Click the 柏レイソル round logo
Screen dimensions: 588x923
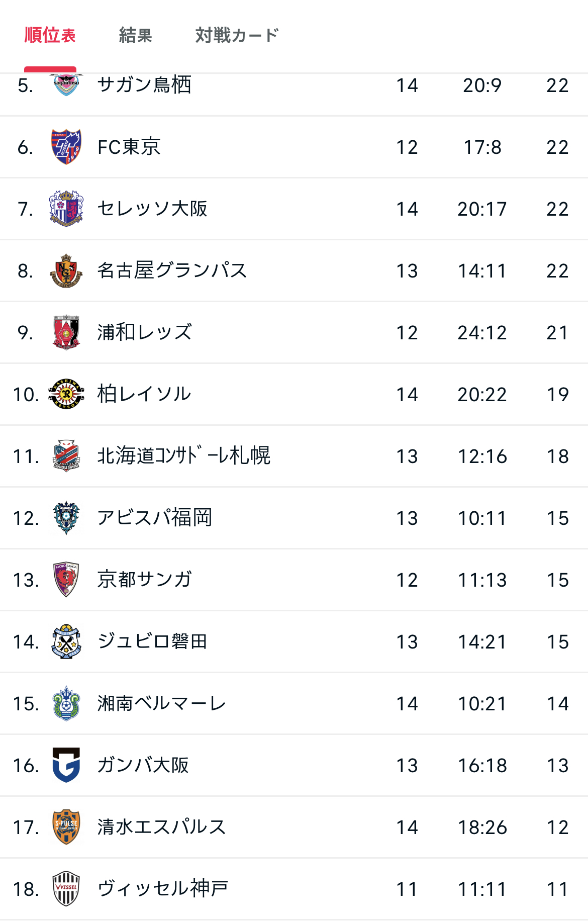click(x=66, y=394)
